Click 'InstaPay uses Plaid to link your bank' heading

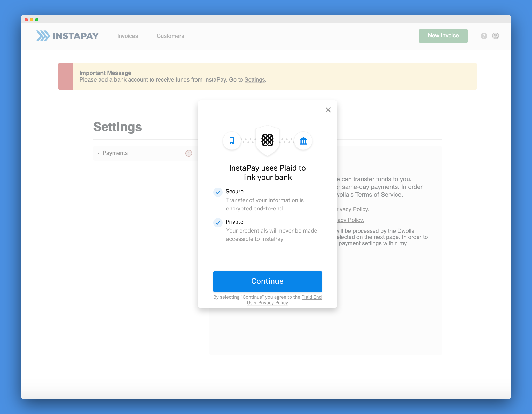point(267,173)
